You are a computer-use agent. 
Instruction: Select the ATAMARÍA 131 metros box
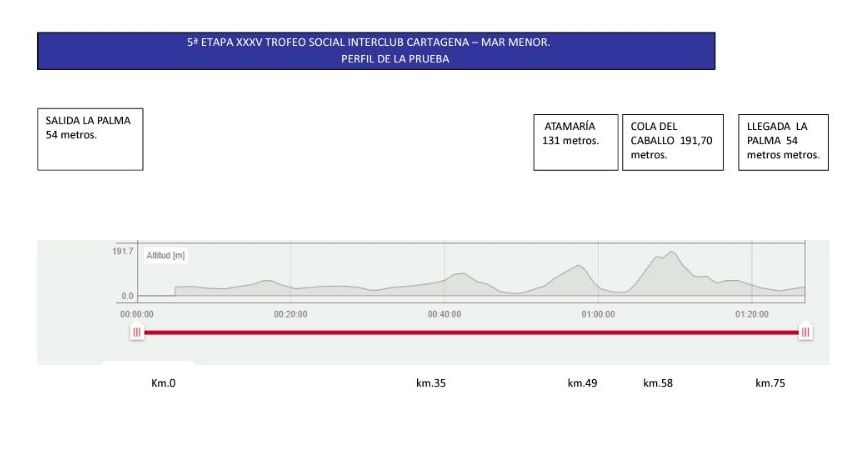tap(575, 142)
